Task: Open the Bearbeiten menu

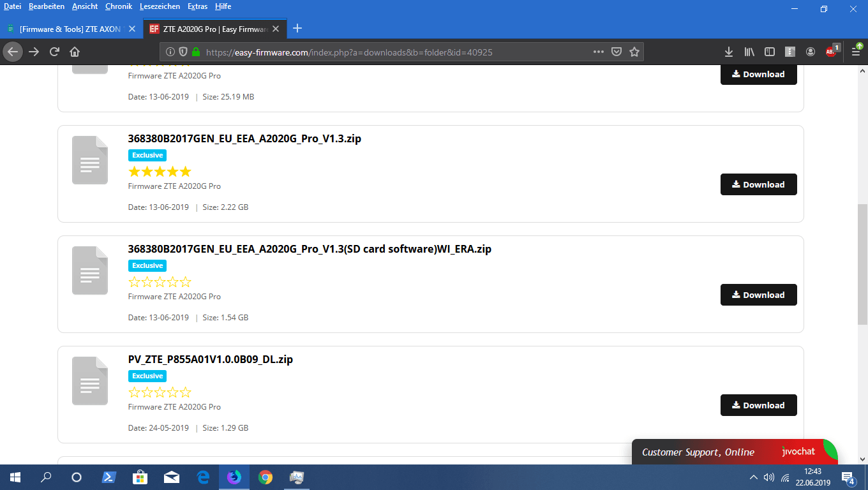Action: pyautogui.click(x=47, y=6)
